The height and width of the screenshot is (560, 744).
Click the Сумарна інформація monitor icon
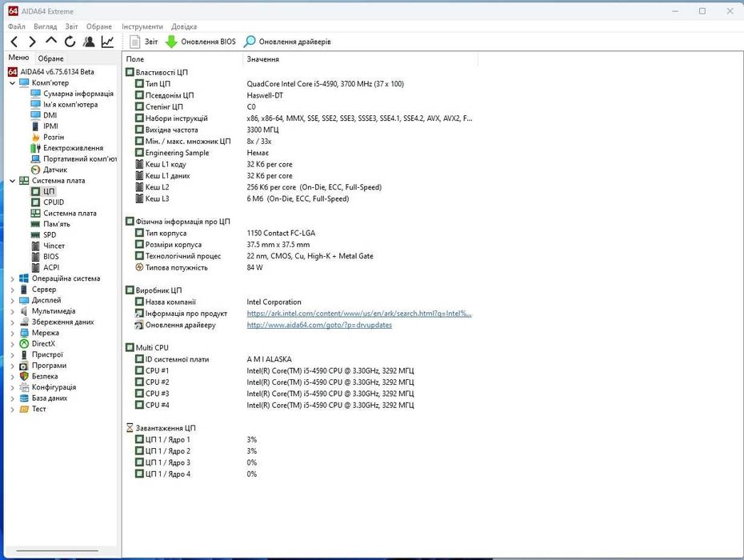pyautogui.click(x=35, y=94)
